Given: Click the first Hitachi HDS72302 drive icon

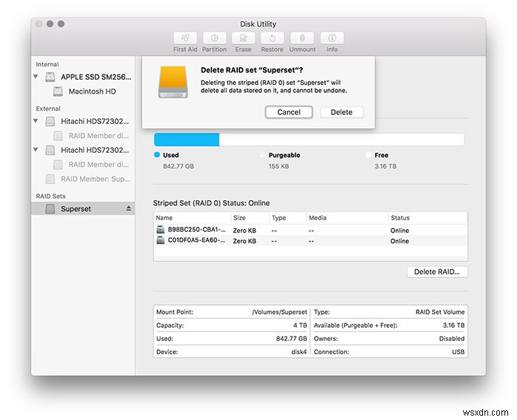Looking at the screenshot, I should (50, 121).
